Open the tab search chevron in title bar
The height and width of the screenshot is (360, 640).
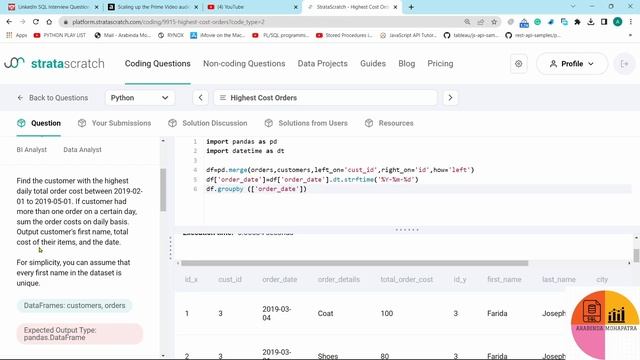point(573,7)
